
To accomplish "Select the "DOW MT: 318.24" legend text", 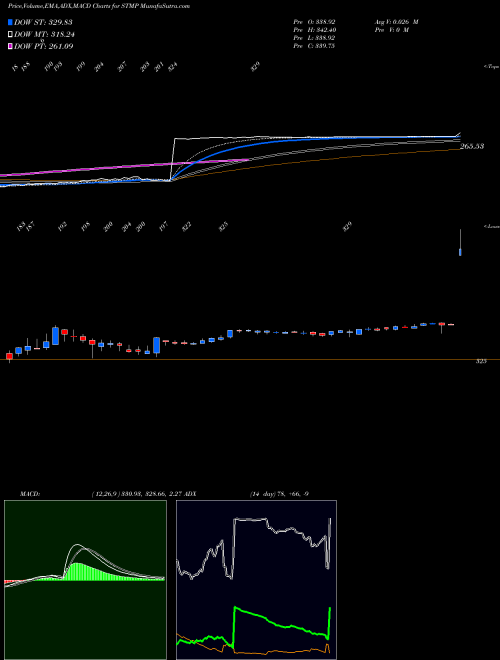I will [44, 35].
